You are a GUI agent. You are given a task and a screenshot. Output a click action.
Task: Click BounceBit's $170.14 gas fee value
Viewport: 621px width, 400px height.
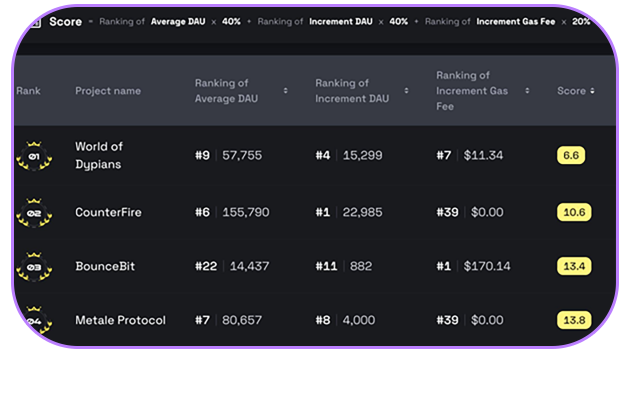487,266
